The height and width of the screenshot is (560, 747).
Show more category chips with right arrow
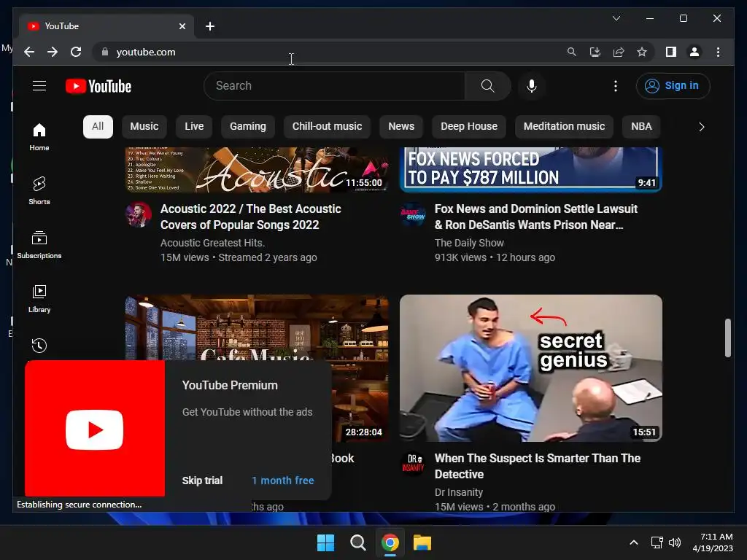point(701,127)
